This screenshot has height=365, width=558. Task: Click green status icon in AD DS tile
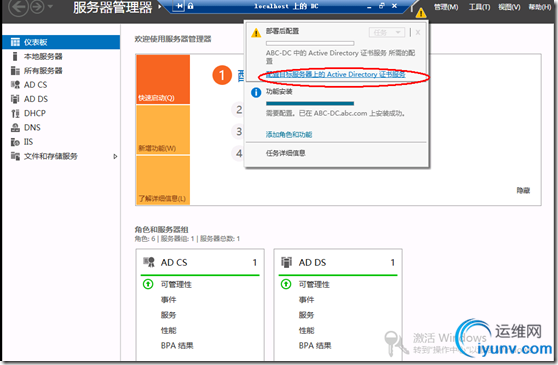click(x=286, y=284)
